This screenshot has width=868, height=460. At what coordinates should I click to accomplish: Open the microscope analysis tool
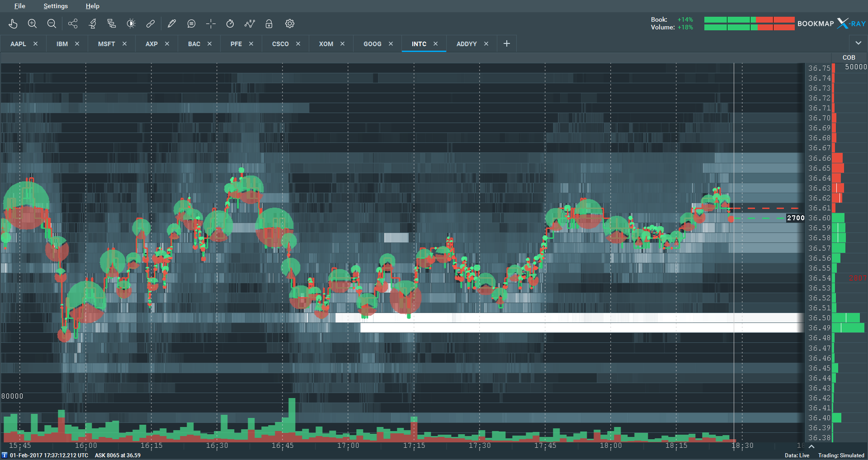click(93, 24)
